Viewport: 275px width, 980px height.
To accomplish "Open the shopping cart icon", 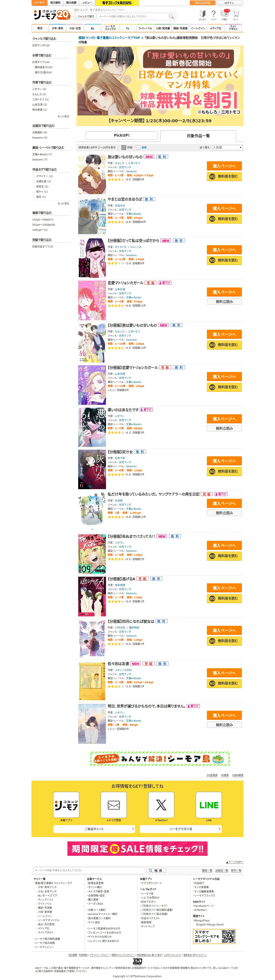I will (x=236, y=16).
